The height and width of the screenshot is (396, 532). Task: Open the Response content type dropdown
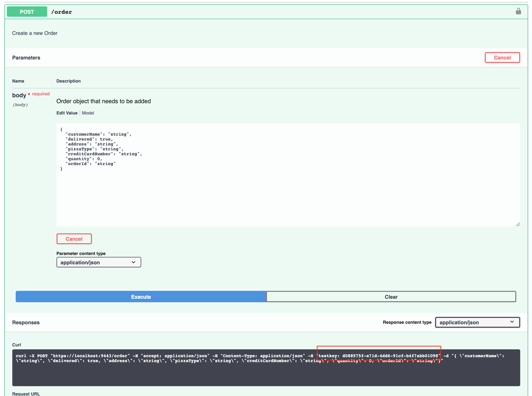point(477,322)
